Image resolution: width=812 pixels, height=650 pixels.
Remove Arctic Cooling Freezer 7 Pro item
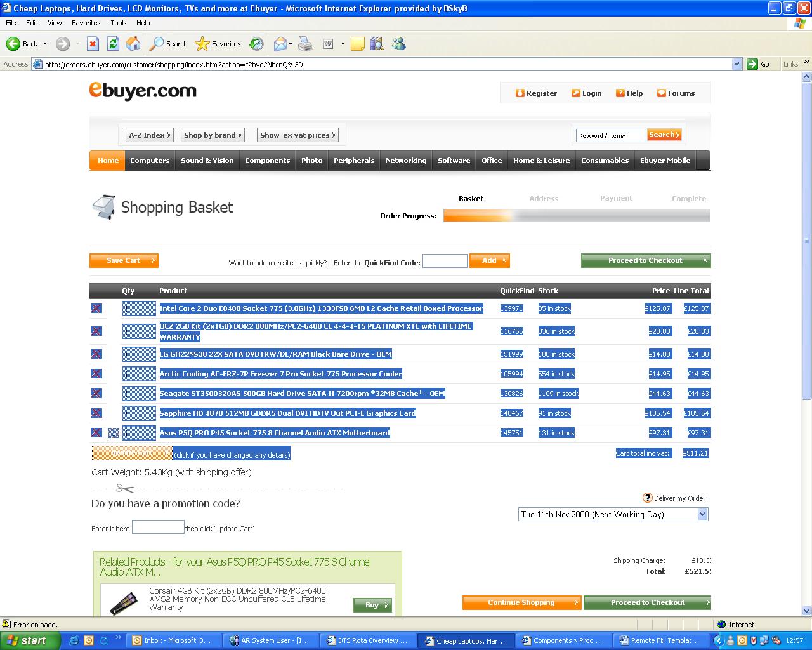96,373
